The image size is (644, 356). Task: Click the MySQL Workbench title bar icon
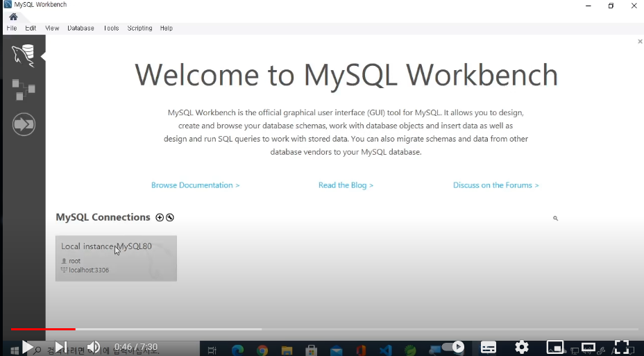[8, 5]
